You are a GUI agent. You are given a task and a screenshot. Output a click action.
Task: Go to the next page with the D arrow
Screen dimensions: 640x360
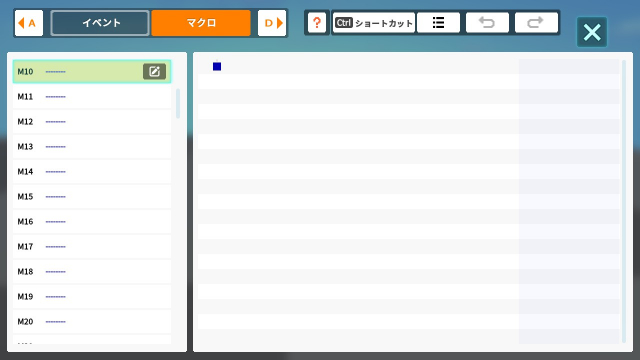272,23
